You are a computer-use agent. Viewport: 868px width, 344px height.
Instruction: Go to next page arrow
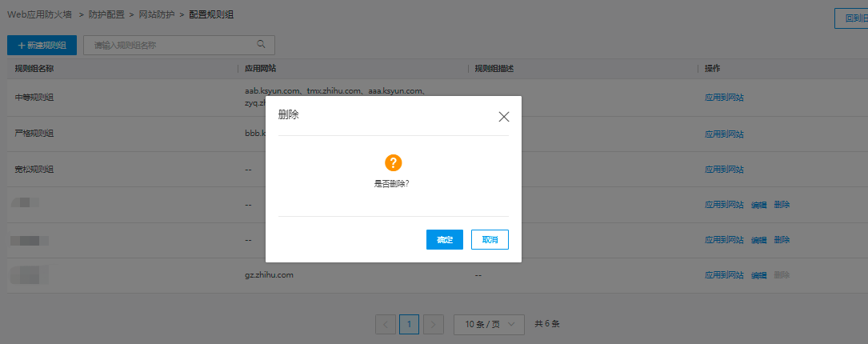(434, 324)
